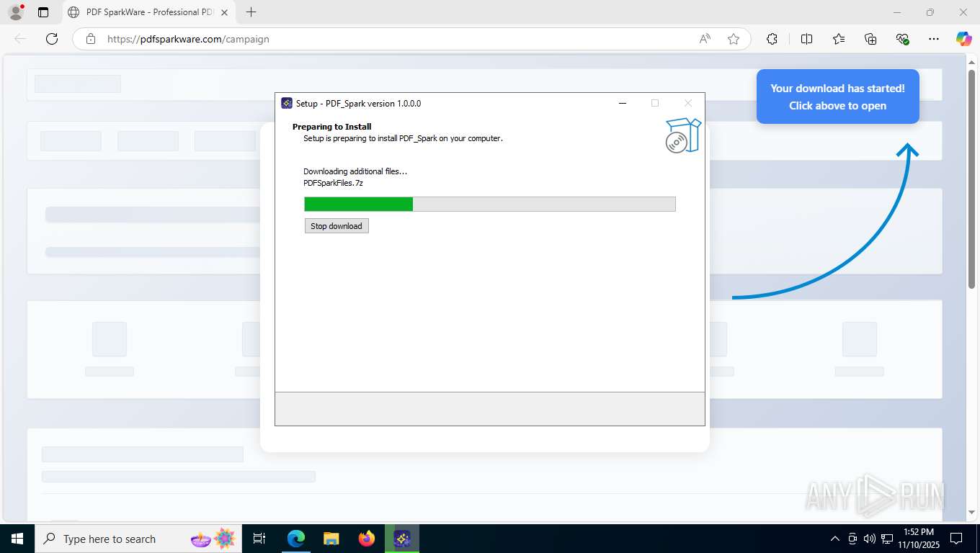980x553 pixels.
Task: Open Microsoft Edge from taskbar
Action: 296,539
